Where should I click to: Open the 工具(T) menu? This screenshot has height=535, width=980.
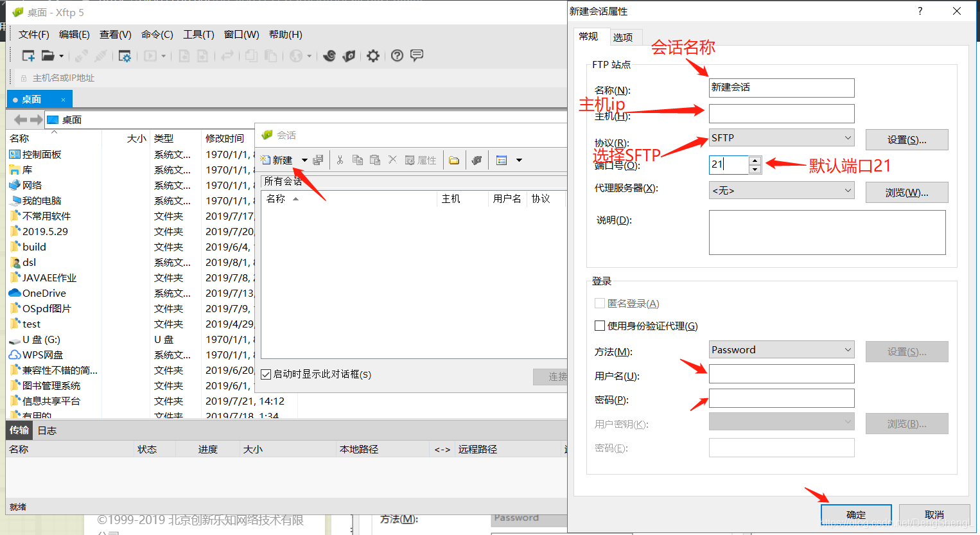198,35
